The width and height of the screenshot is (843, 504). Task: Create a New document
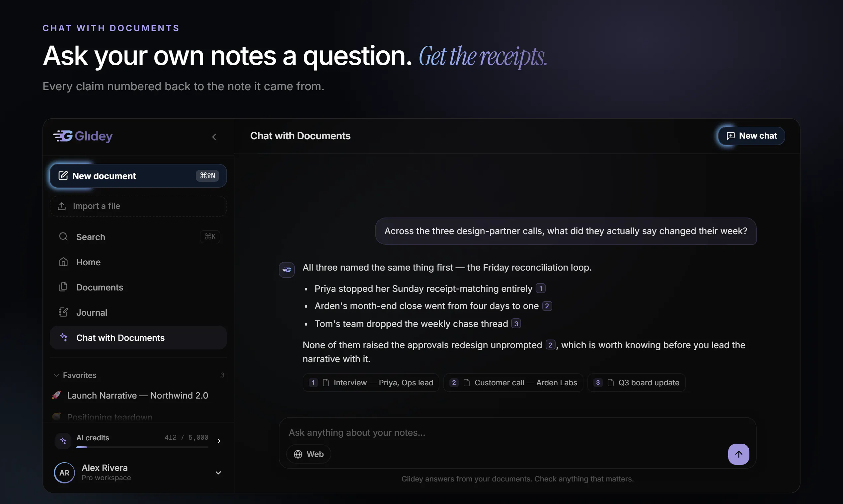pos(138,176)
